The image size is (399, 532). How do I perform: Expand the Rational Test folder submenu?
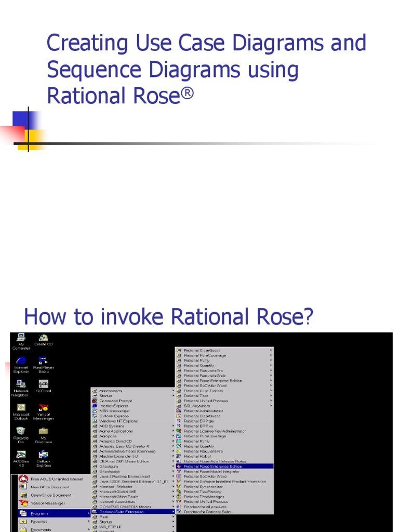tap(224, 395)
